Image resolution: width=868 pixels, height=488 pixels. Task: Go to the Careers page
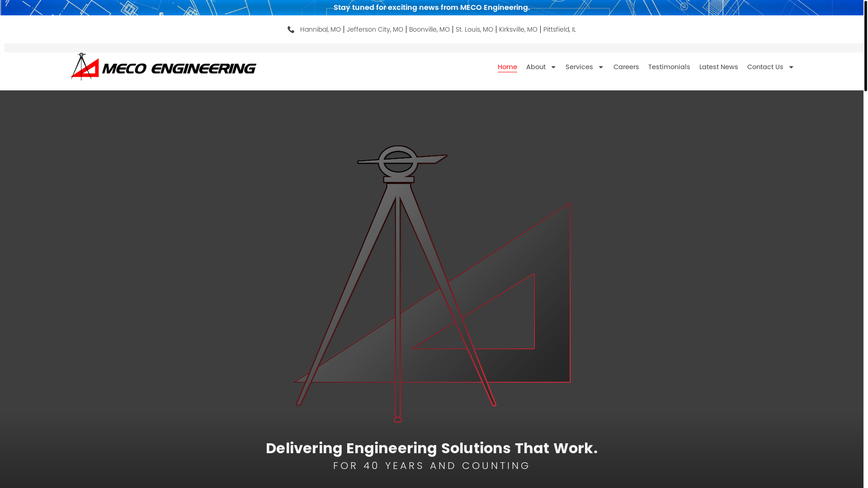(x=626, y=67)
